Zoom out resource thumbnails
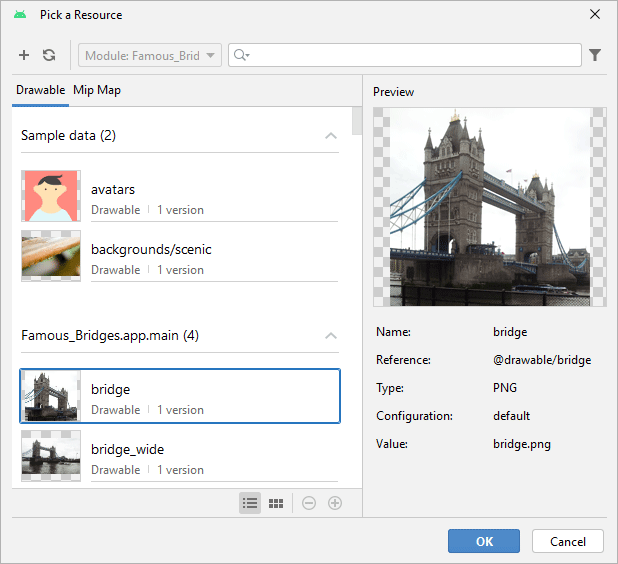Screen dimensions: 618x564 (309, 503)
